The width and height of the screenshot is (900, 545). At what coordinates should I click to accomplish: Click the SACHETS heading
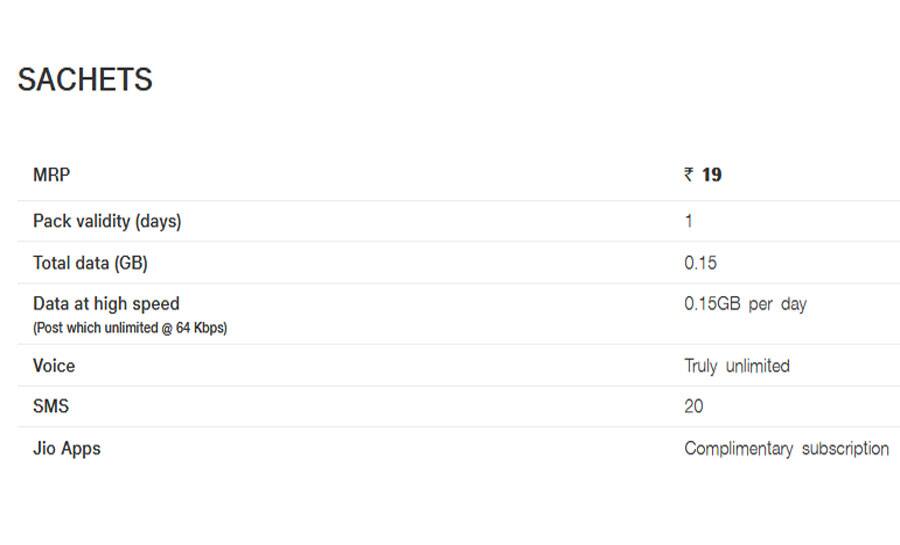(x=85, y=79)
